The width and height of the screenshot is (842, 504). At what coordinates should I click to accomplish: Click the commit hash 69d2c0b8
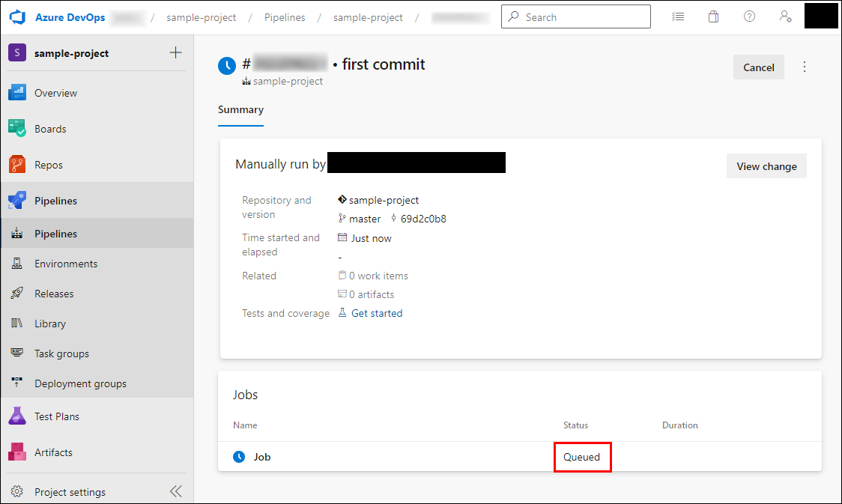(423, 219)
